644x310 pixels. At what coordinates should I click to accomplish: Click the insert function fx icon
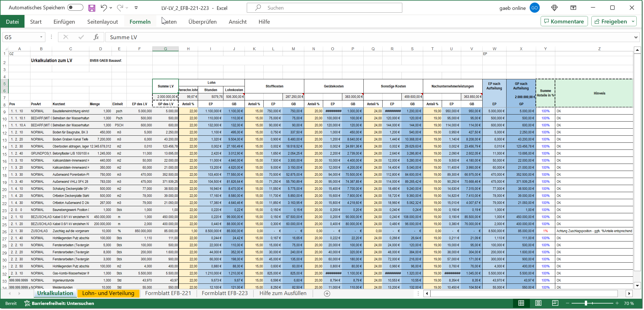click(x=96, y=37)
